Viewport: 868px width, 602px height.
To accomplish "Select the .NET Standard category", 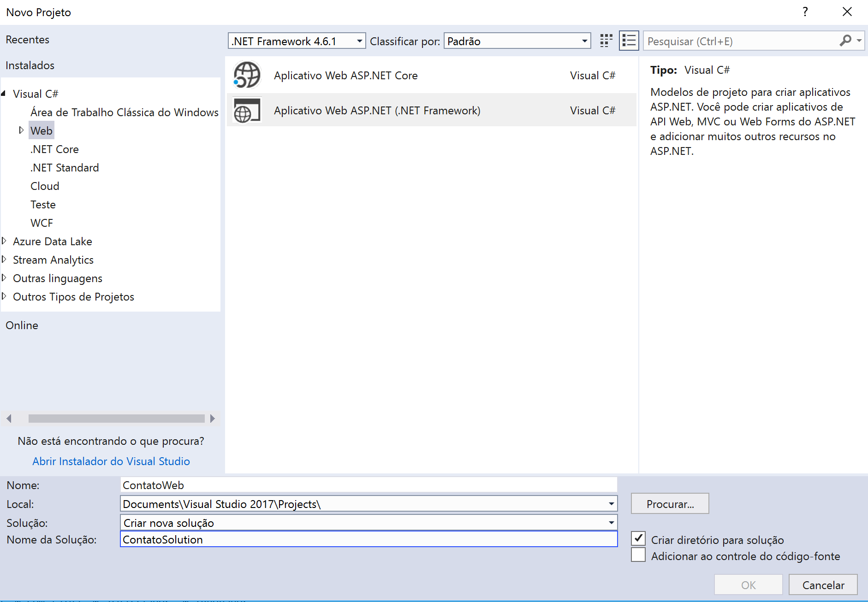I will 65,168.
